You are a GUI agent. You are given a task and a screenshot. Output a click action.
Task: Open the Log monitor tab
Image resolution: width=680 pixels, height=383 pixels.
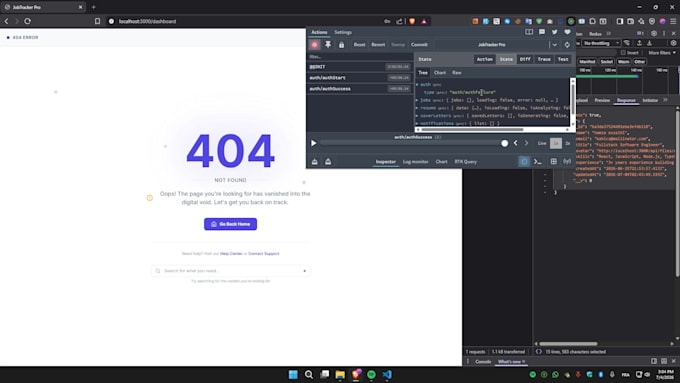point(415,162)
